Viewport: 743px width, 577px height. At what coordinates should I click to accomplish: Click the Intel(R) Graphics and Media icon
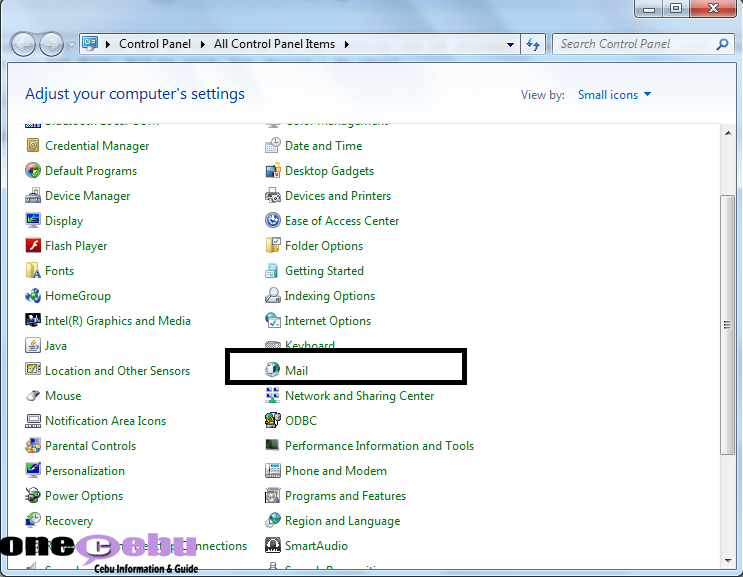(x=33, y=321)
